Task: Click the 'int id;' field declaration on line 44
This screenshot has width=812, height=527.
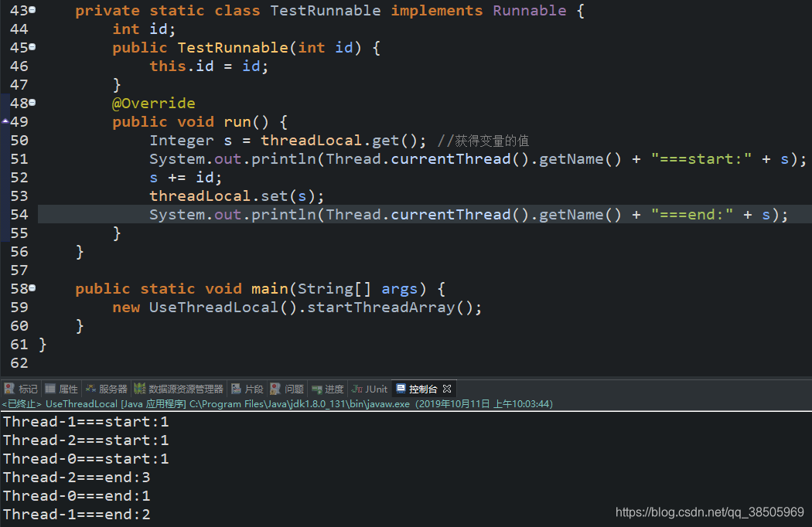Action: click(x=145, y=29)
